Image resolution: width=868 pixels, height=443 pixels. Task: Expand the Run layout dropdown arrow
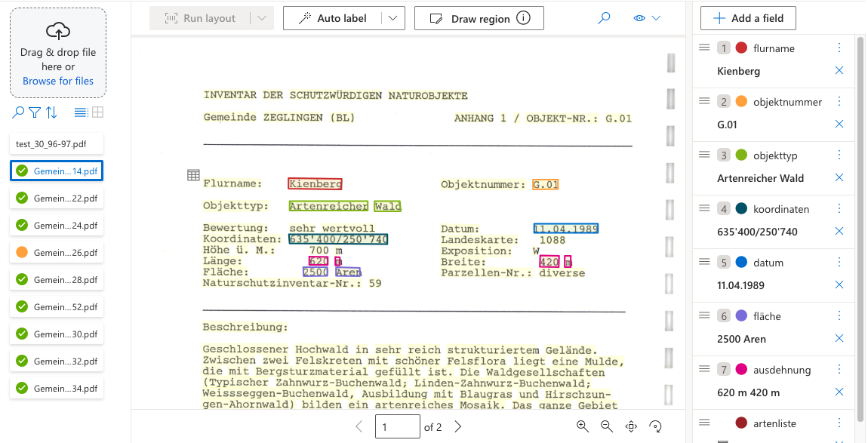click(261, 18)
